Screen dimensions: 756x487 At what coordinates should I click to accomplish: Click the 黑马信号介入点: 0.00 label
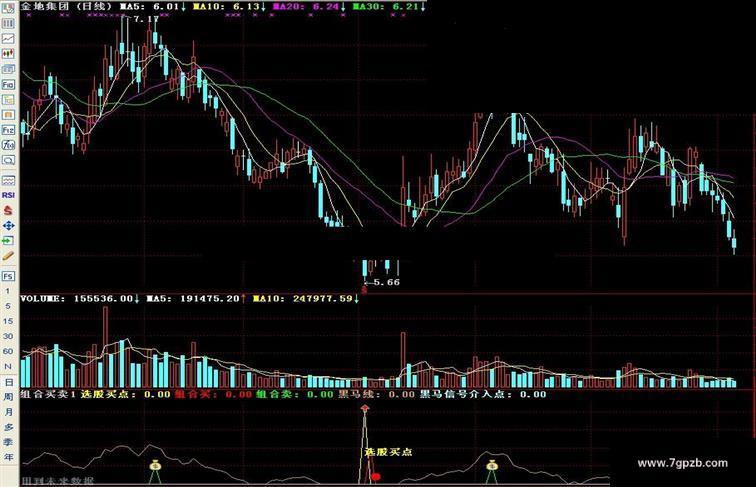coord(483,394)
